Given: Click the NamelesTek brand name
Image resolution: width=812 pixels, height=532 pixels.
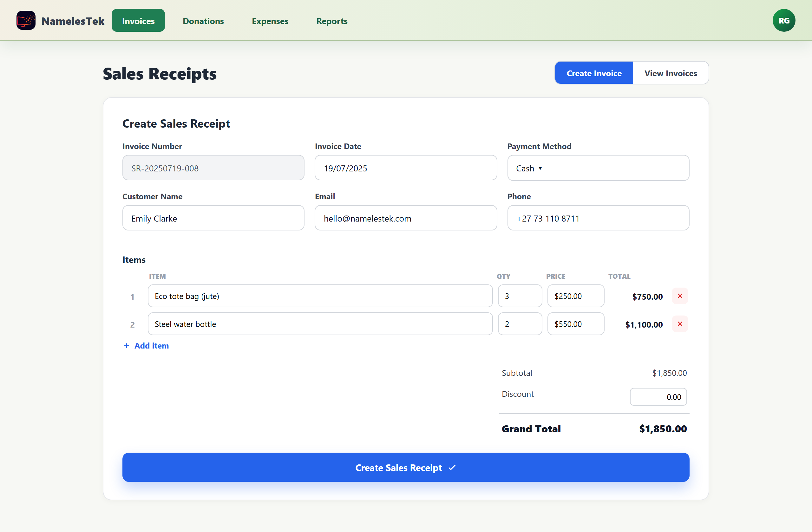Looking at the screenshot, I should [x=73, y=21].
